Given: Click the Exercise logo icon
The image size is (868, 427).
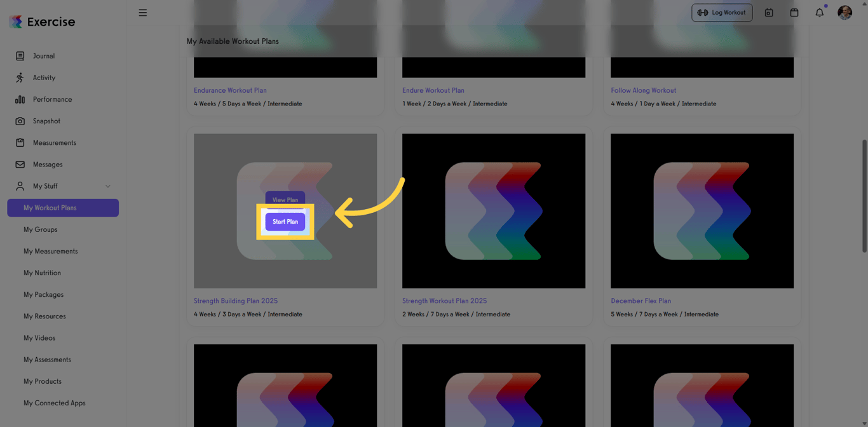Looking at the screenshot, I should [x=16, y=22].
